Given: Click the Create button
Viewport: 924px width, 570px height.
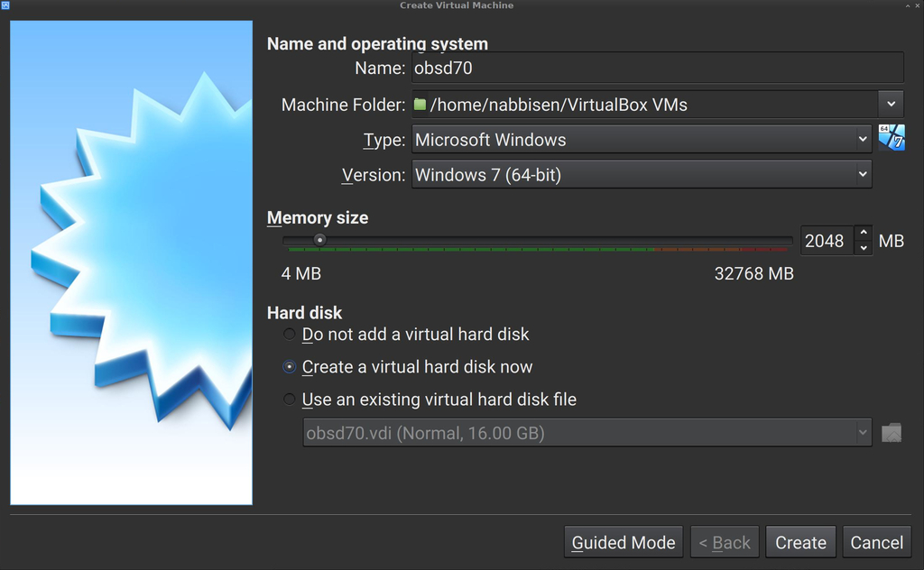Looking at the screenshot, I should 801,542.
